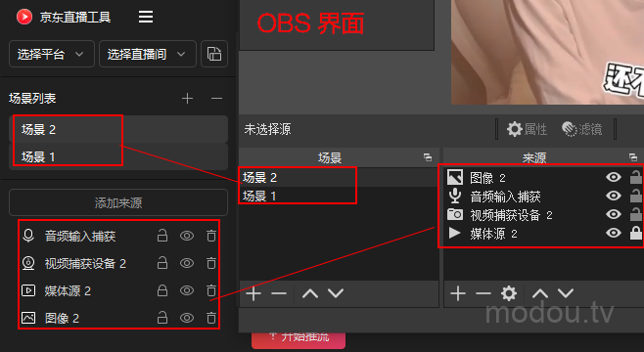The height and width of the screenshot is (352, 644).
Task: Unlock 媒体源 2 in OBS sources
Action: [x=636, y=233]
